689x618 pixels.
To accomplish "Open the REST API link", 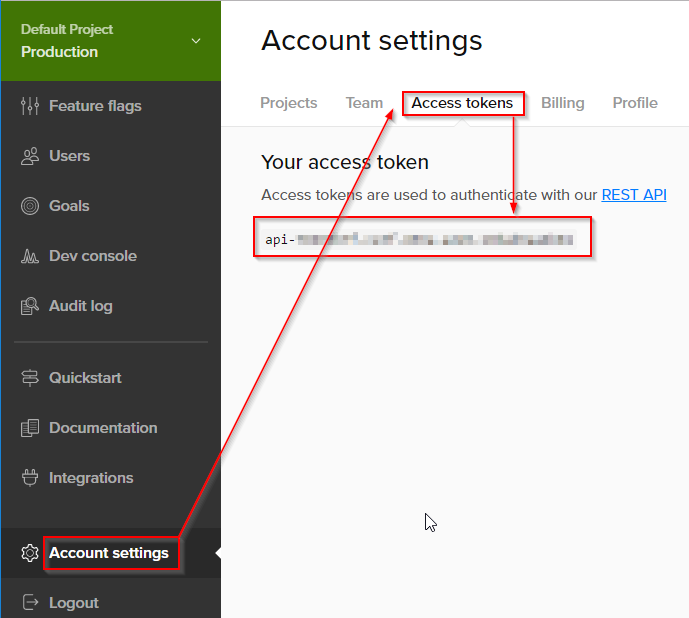I will click(x=633, y=195).
